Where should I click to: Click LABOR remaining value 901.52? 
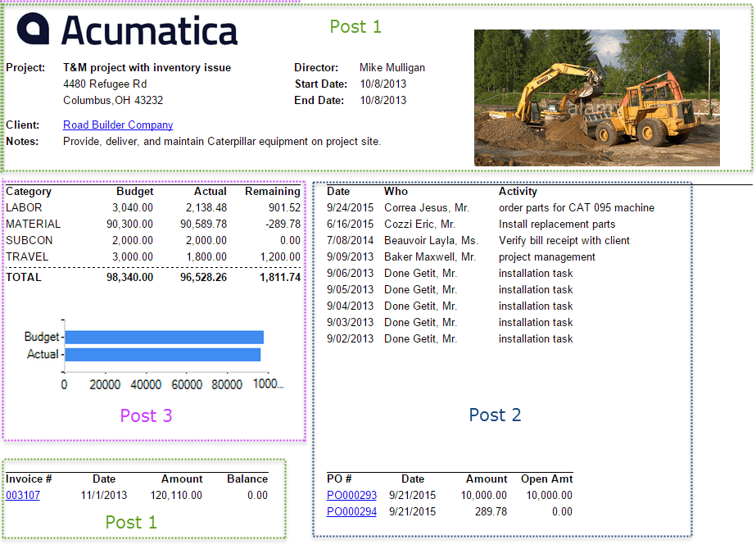pos(284,207)
